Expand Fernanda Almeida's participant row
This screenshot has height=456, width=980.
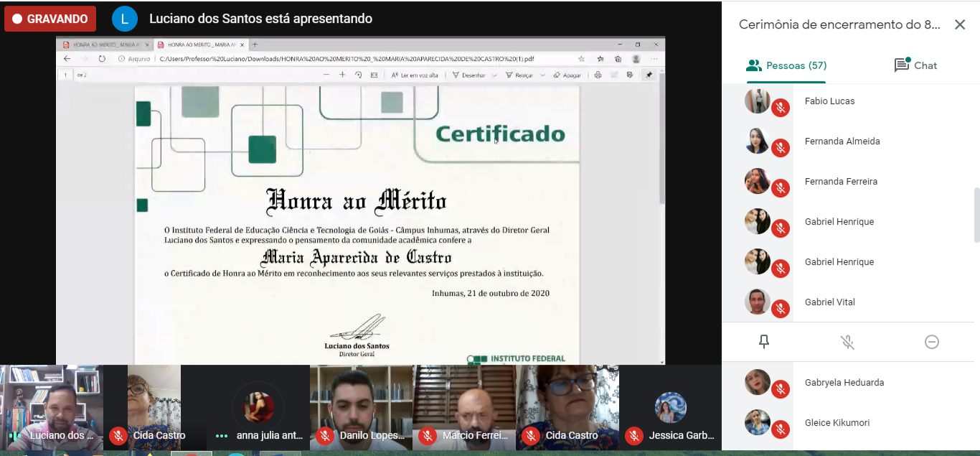(x=842, y=141)
